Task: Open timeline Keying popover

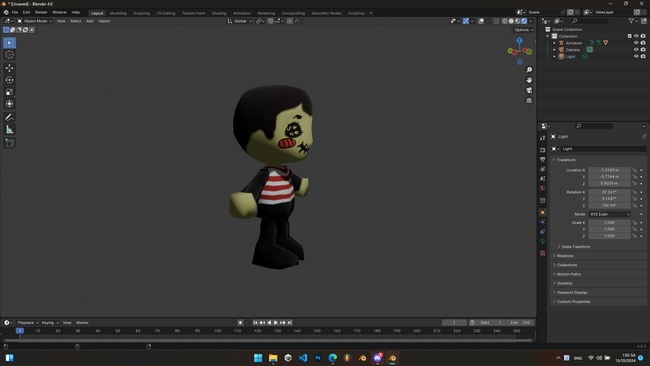Action: point(50,322)
